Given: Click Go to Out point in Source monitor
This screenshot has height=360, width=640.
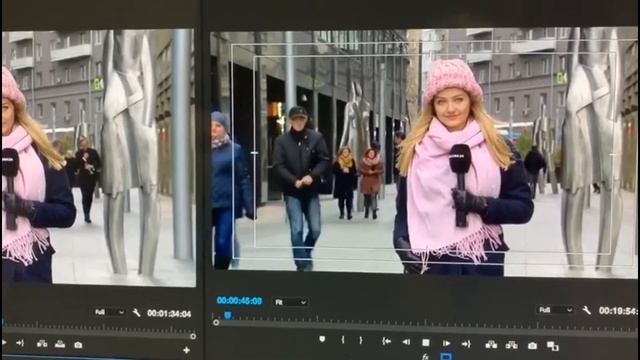Looking at the screenshot, I should [20, 343].
